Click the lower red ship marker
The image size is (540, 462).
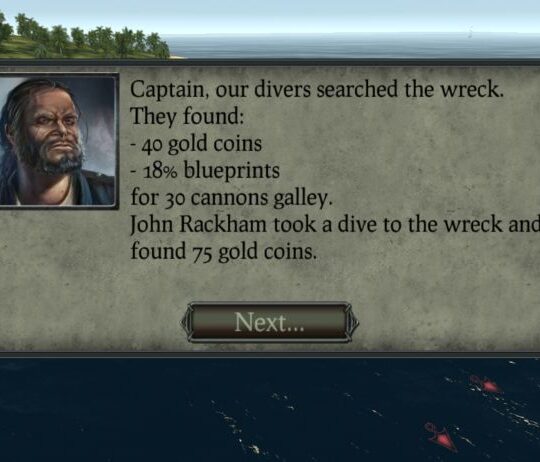coord(442,437)
